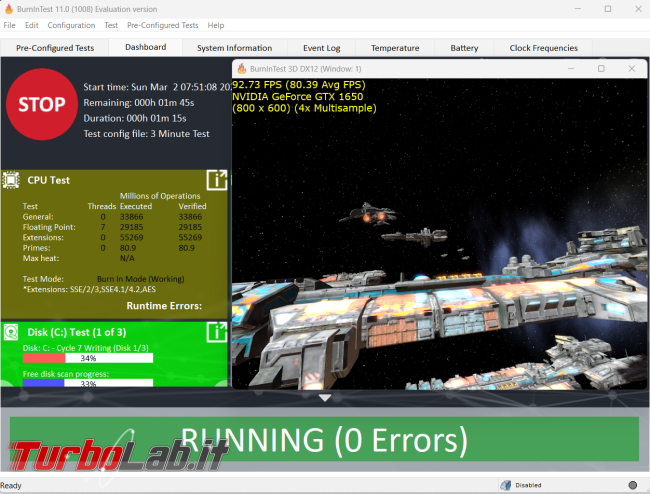Switch to the Pre-Configured Tests tab
This screenshot has height=494, width=650.
point(55,48)
